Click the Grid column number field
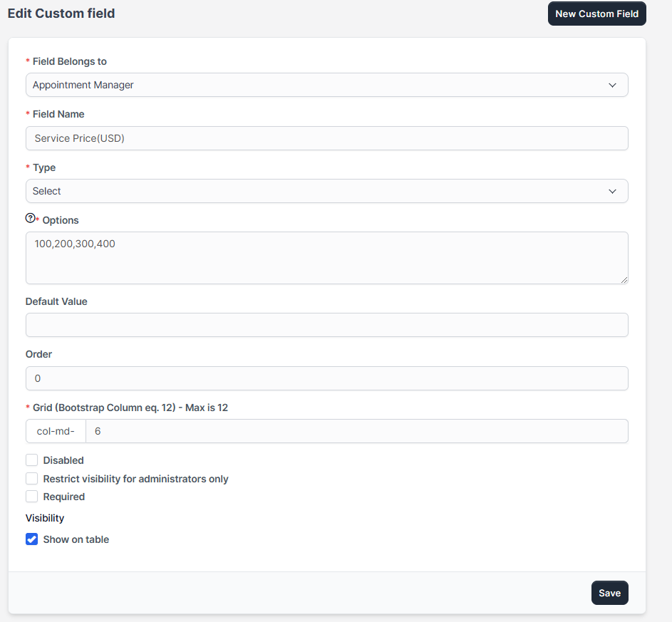The image size is (672, 622). tap(356, 431)
